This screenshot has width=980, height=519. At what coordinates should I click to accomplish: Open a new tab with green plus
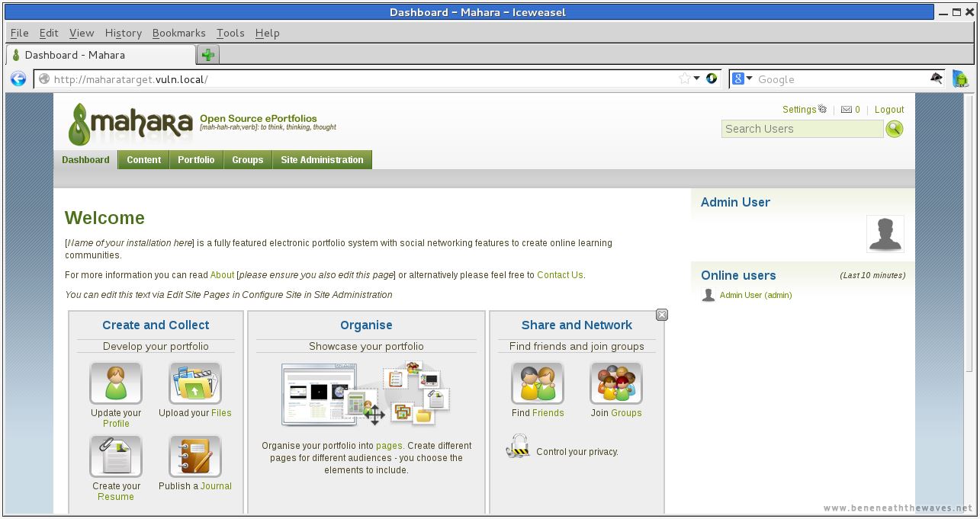click(x=207, y=55)
